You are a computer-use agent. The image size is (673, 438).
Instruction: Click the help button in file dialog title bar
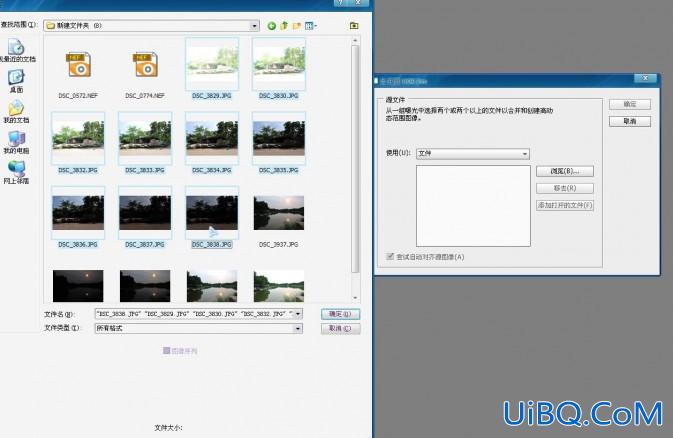click(x=340, y=2)
